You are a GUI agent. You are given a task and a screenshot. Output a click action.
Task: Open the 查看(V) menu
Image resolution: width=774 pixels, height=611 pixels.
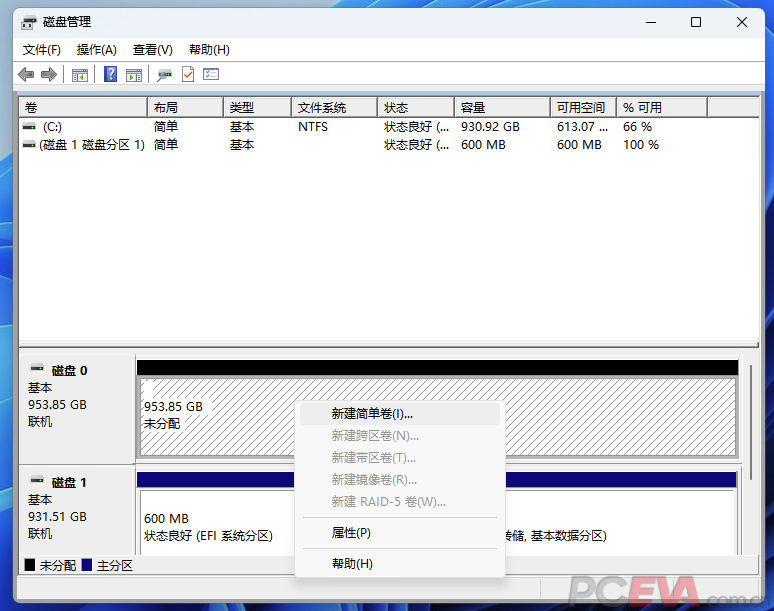coord(153,50)
